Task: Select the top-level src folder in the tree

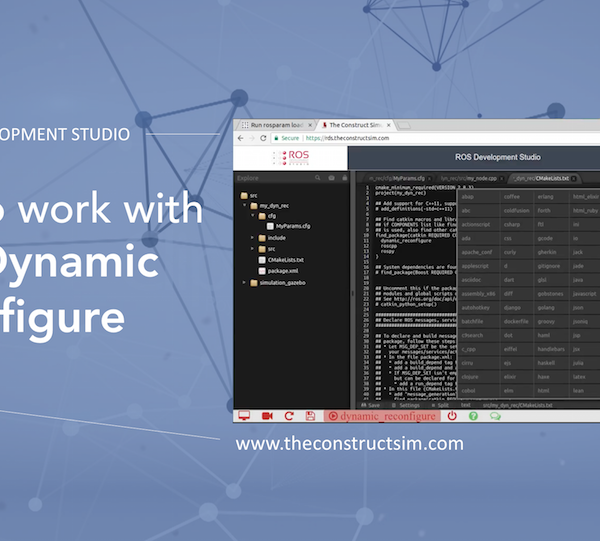Action: 249,196
